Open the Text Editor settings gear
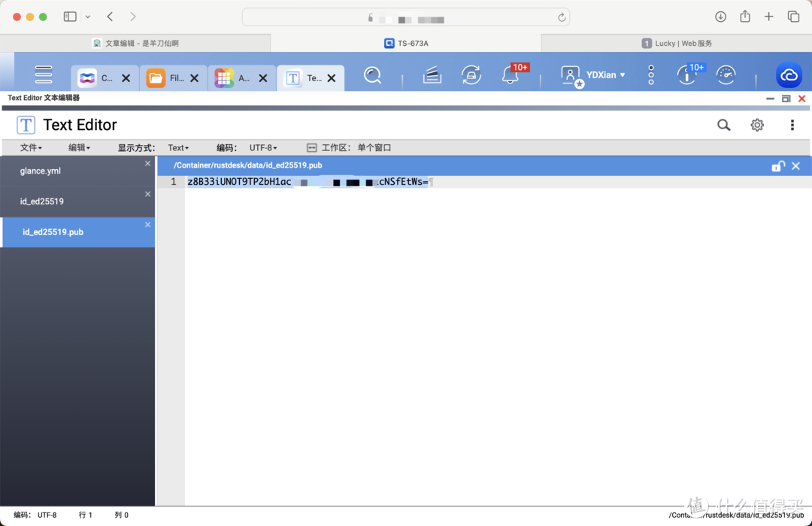 tap(757, 125)
